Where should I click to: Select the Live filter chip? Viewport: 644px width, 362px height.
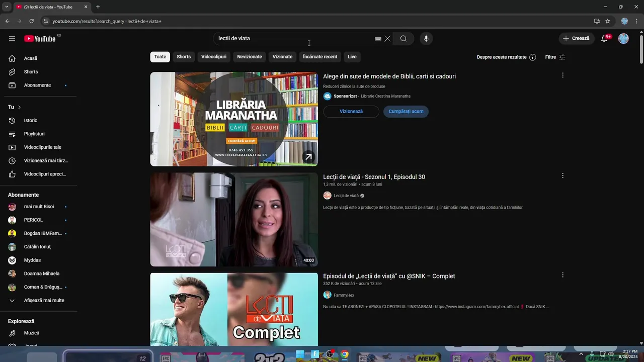352,57
